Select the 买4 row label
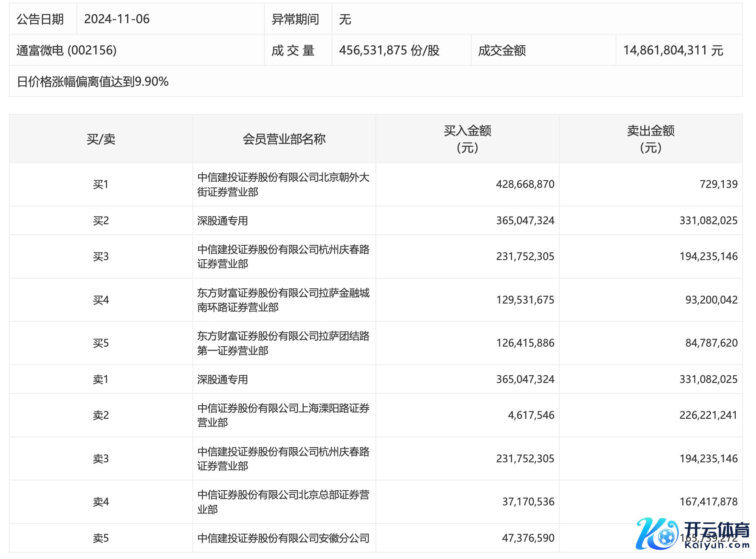 [x=101, y=300]
